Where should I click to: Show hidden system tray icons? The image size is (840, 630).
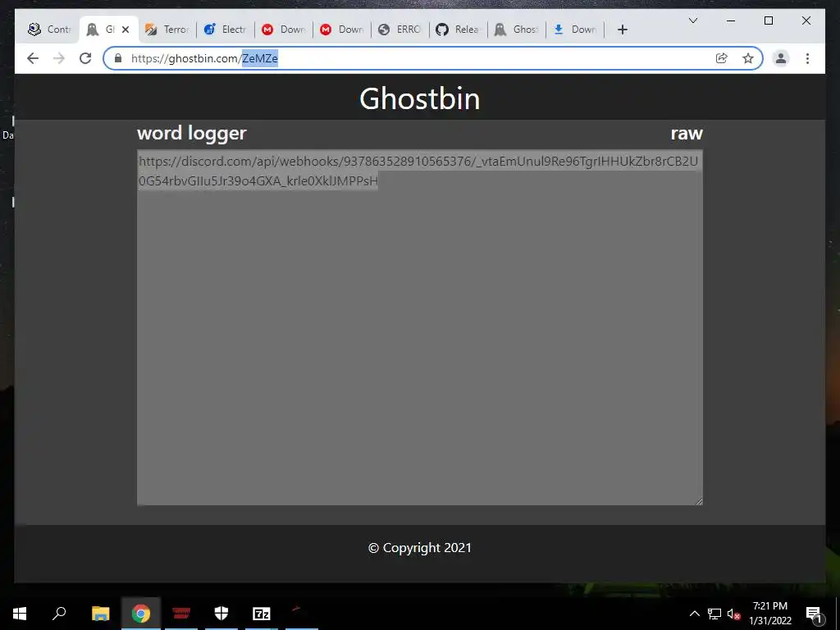click(694, 614)
